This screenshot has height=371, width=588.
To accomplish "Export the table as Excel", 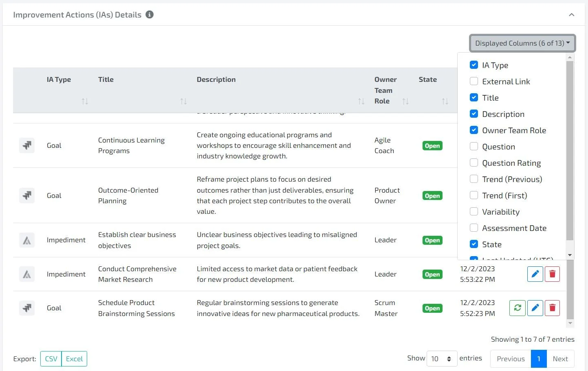I will pyautogui.click(x=74, y=359).
